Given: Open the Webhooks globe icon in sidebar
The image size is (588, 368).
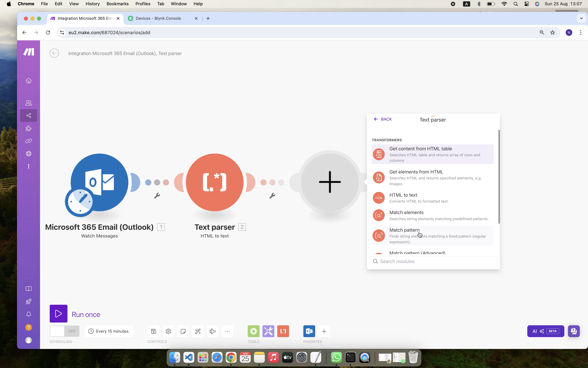Looking at the screenshot, I should click(x=29, y=154).
